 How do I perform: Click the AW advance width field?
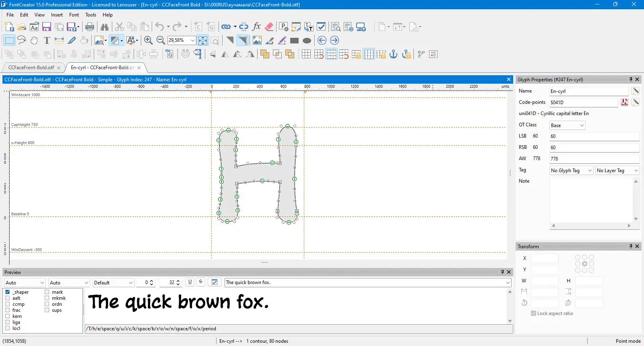[x=594, y=159]
